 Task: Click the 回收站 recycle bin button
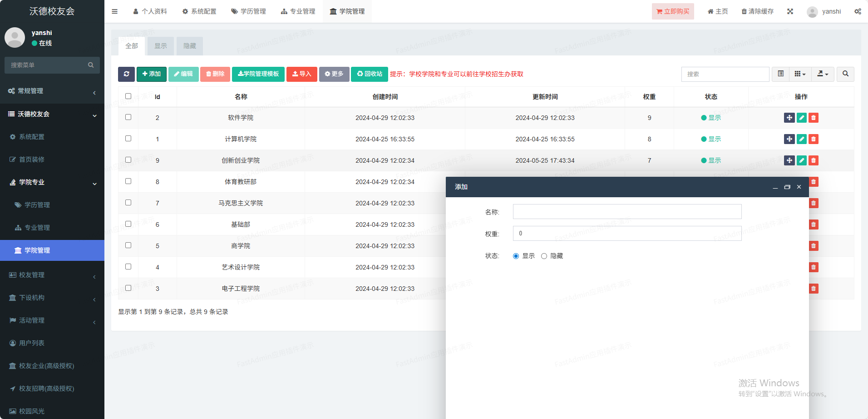click(369, 74)
